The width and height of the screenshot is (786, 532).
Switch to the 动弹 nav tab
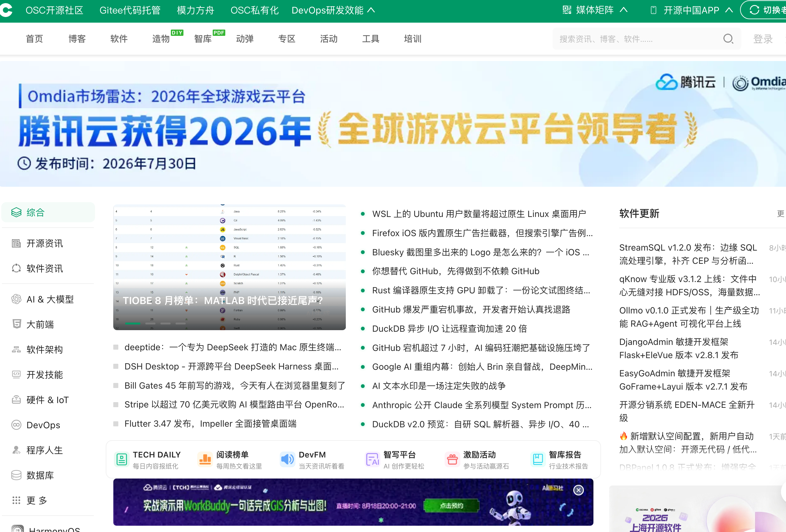[244, 39]
